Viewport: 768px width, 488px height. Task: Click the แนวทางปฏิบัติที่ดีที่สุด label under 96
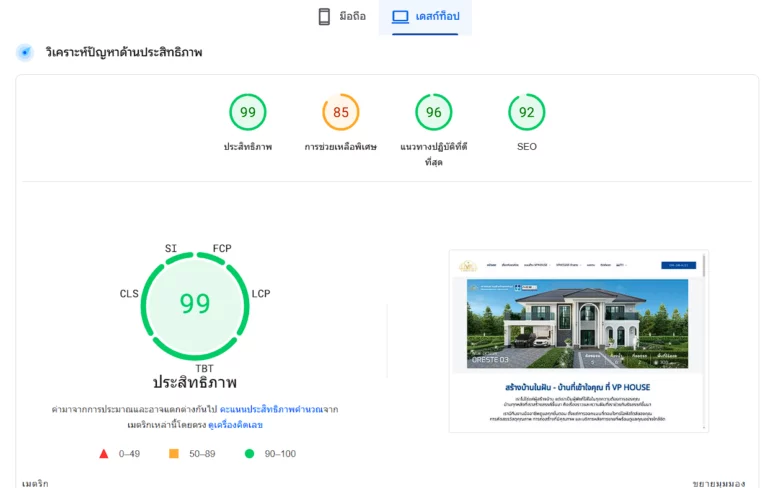[433, 154]
